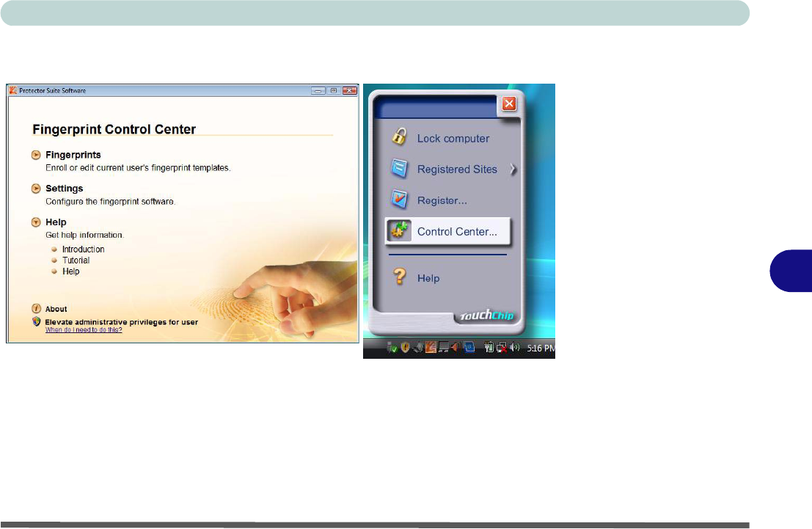
Task: Click the security shield tray icon
Action: (x=405, y=347)
